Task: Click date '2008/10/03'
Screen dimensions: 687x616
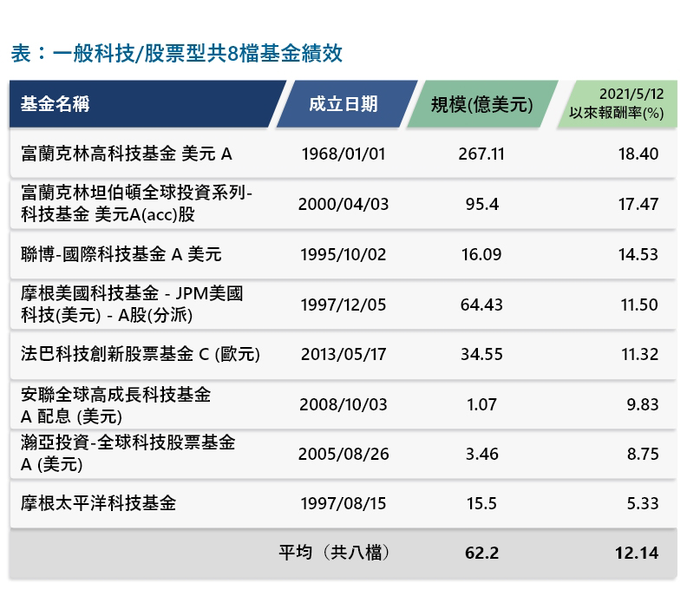Action: pyautogui.click(x=343, y=405)
